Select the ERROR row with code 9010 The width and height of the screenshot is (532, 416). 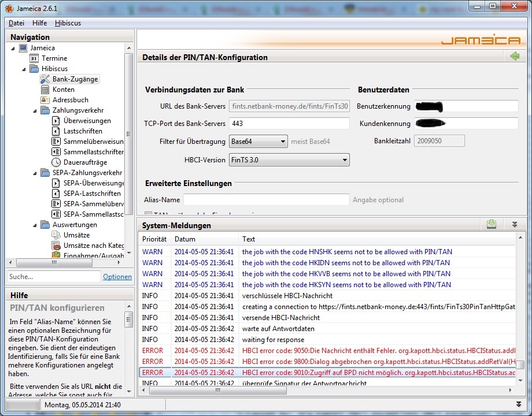pyautogui.click(x=327, y=373)
